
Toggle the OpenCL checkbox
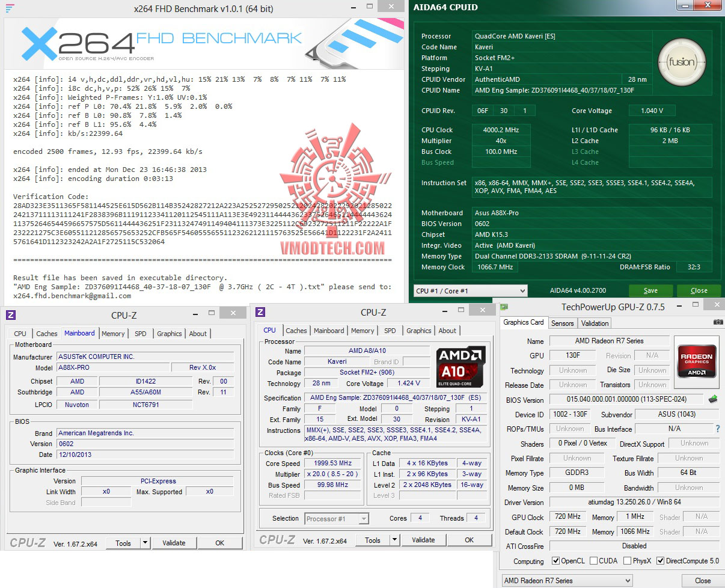[556, 561]
